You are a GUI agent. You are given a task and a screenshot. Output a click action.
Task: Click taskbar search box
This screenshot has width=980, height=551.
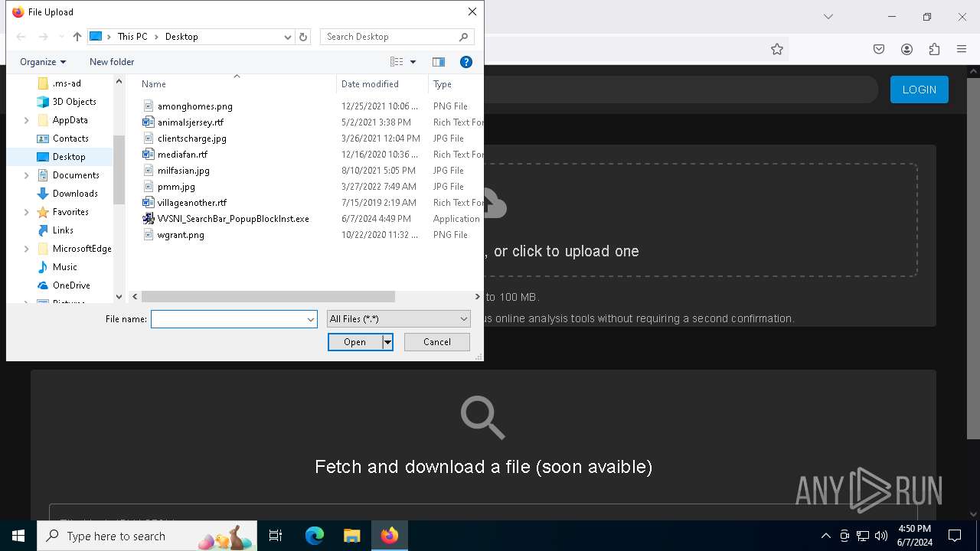coord(147,536)
